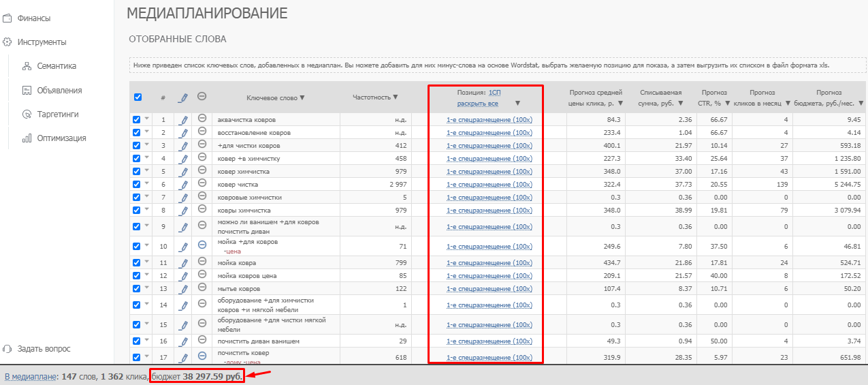The image size is (868, 385).
Task: Click the pencil edit icon for 'аквачистка ковров'
Action: coord(182,120)
